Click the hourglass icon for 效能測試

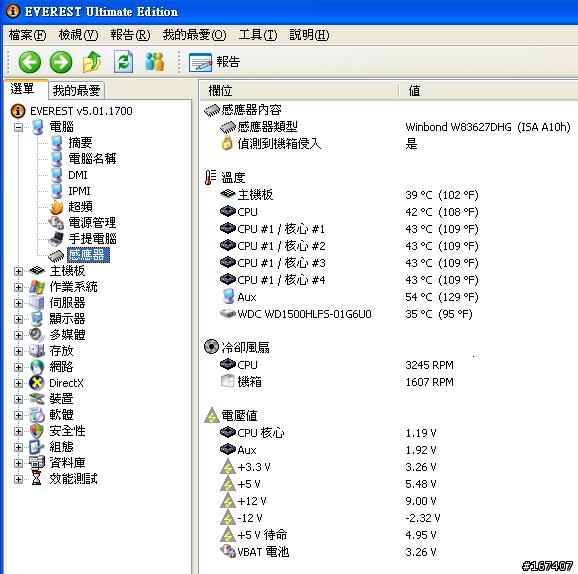(36, 479)
